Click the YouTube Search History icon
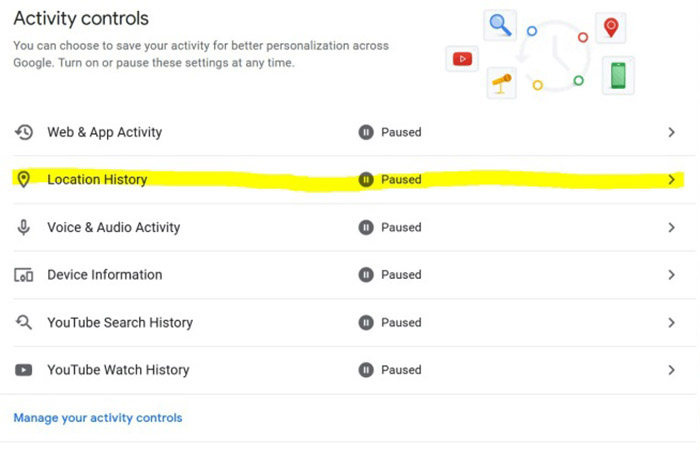700x450 pixels. point(24,322)
